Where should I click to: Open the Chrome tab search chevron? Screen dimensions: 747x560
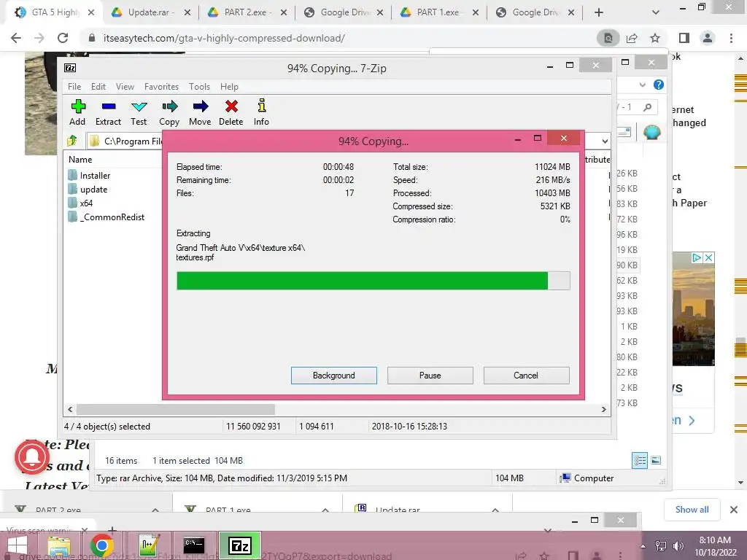click(656, 13)
